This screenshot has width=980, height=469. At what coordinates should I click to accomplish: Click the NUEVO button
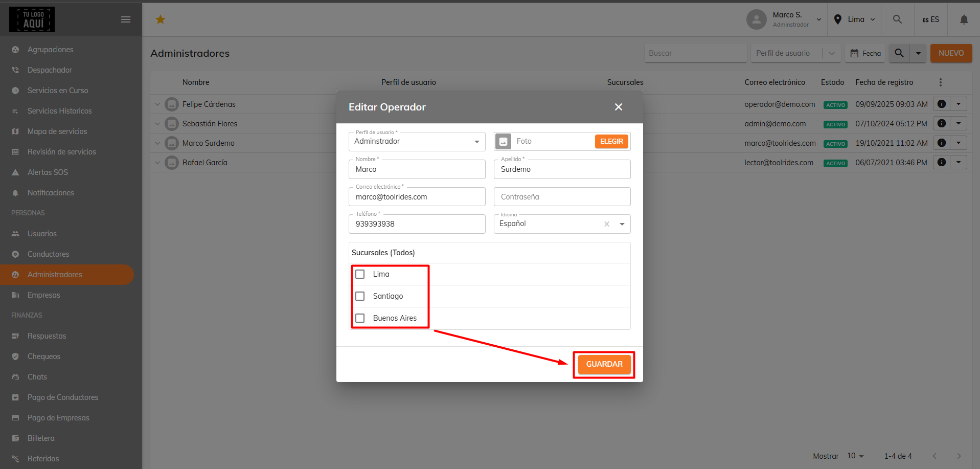[951, 53]
